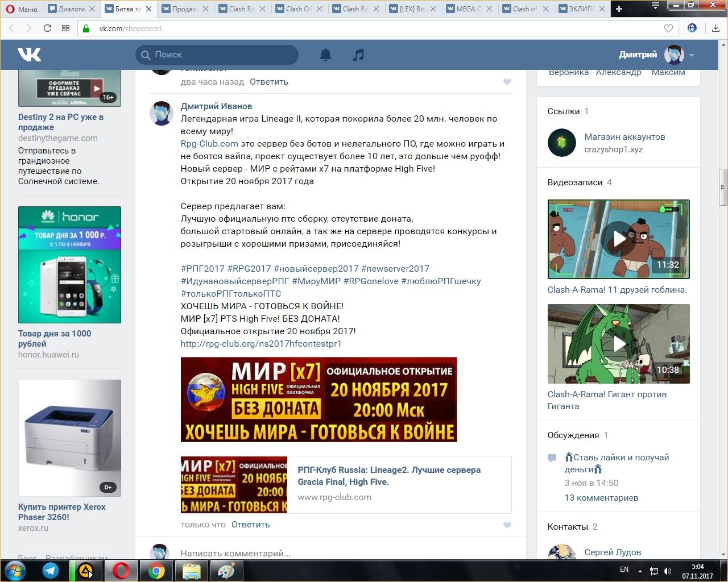Viewport: 728px width, 582px height.
Task: Follow the Rpg-Club.com link
Action: coord(209,144)
